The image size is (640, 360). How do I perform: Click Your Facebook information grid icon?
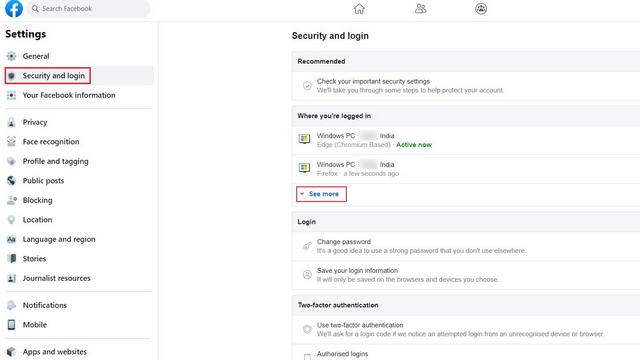(11, 95)
